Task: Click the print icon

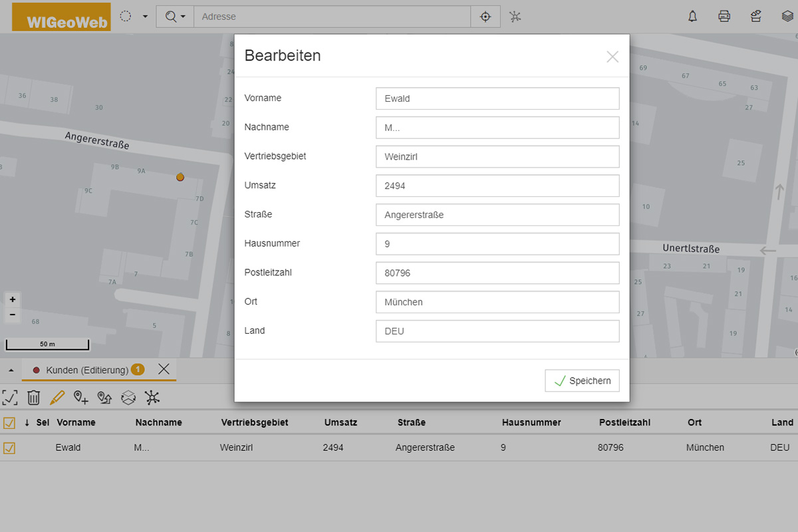Action: click(x=724, y=17)
